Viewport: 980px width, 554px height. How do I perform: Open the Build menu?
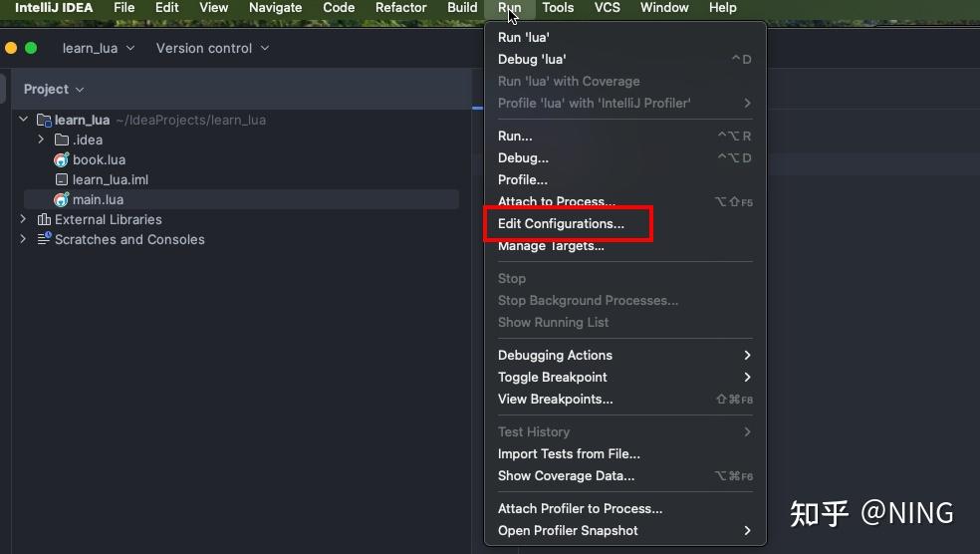(462, 8)
